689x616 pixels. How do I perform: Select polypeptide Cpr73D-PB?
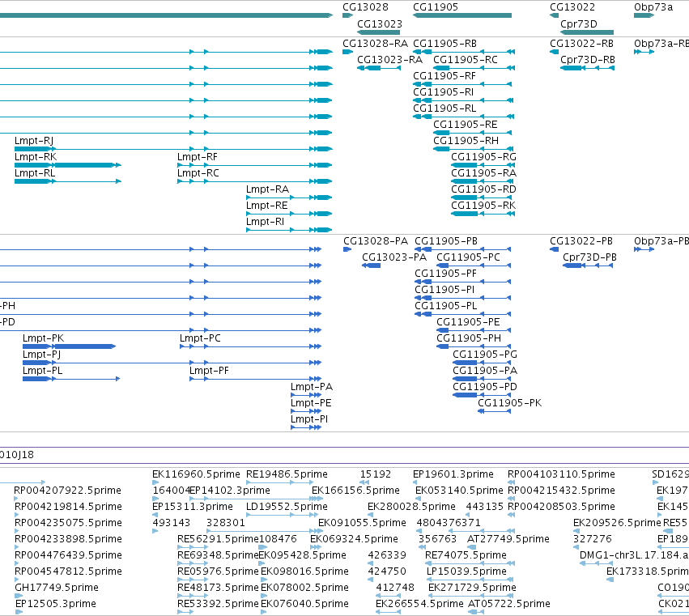pos(589,257)
